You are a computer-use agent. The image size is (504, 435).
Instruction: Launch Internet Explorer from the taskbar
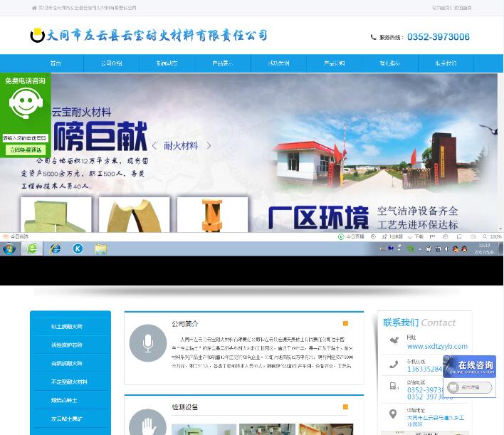click(x=56, y=248)
